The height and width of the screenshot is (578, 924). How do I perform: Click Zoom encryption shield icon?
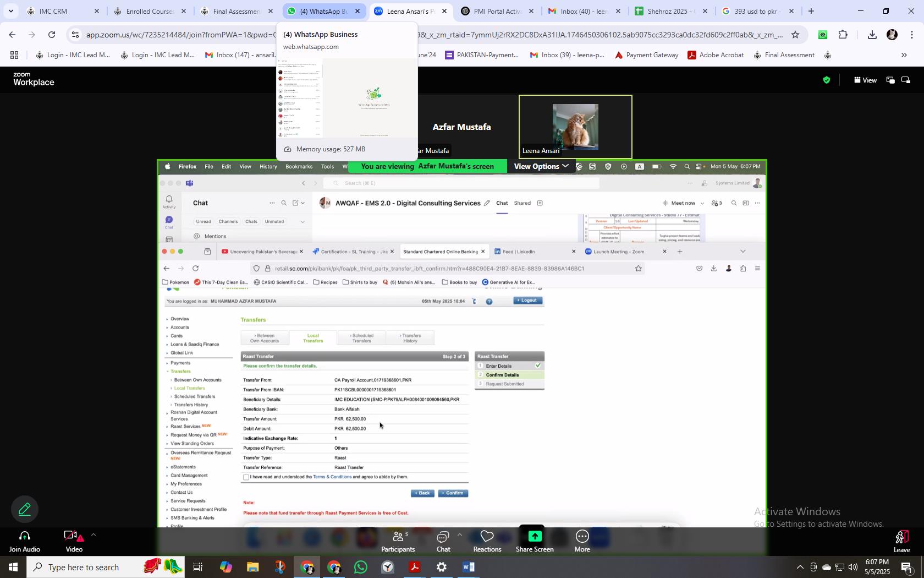(x=826, y=80)
